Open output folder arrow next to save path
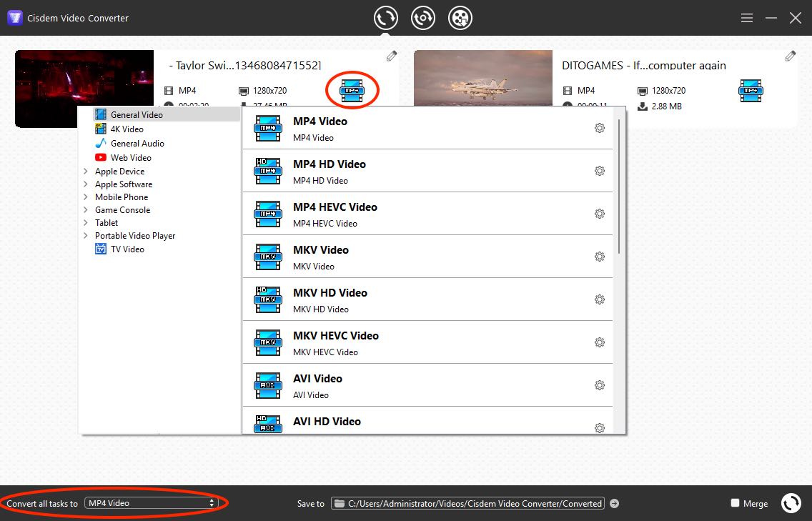 coord(614,503)
